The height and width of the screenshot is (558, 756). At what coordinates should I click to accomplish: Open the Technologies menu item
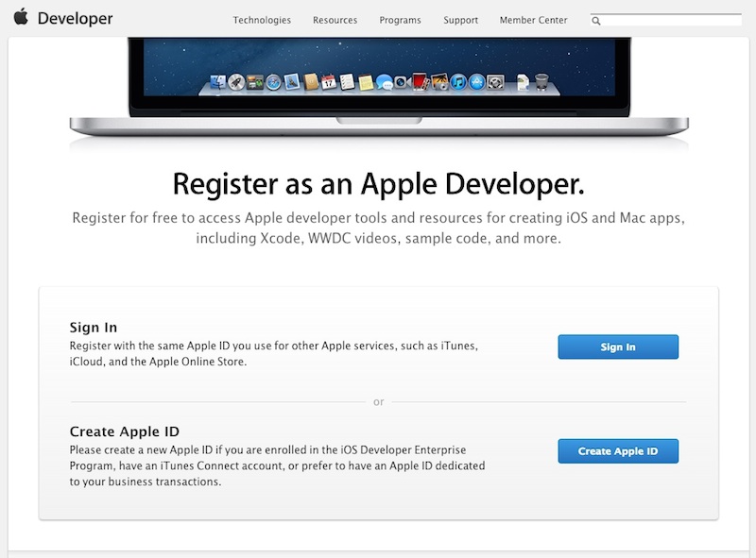pyautogui.click(x=262, y=19)
